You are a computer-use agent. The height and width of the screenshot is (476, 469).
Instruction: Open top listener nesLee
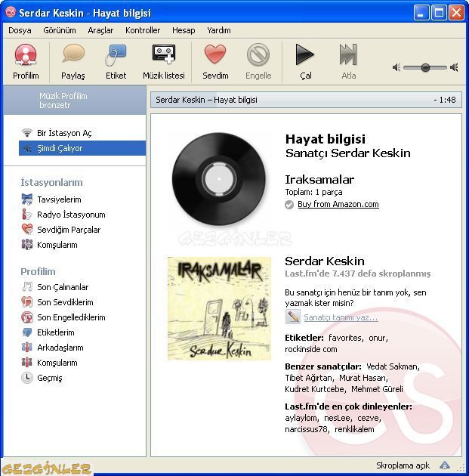pos(337,419)
